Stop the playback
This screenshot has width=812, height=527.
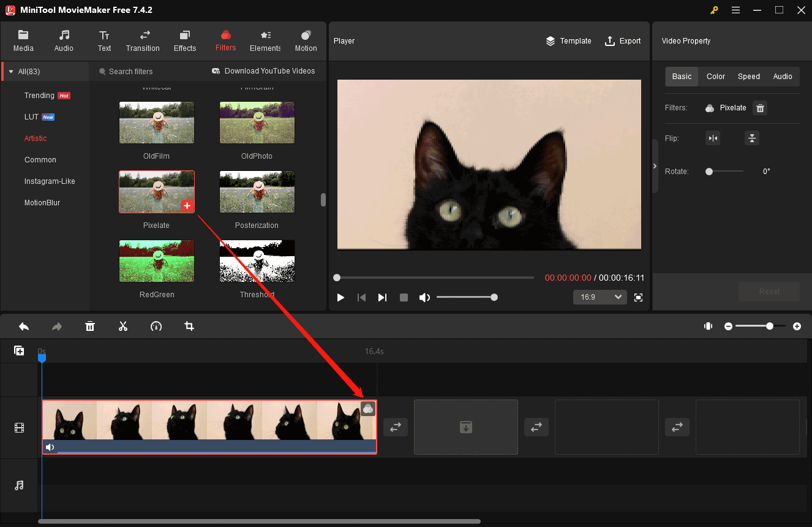pyautogui.click(x=404, y=297)
